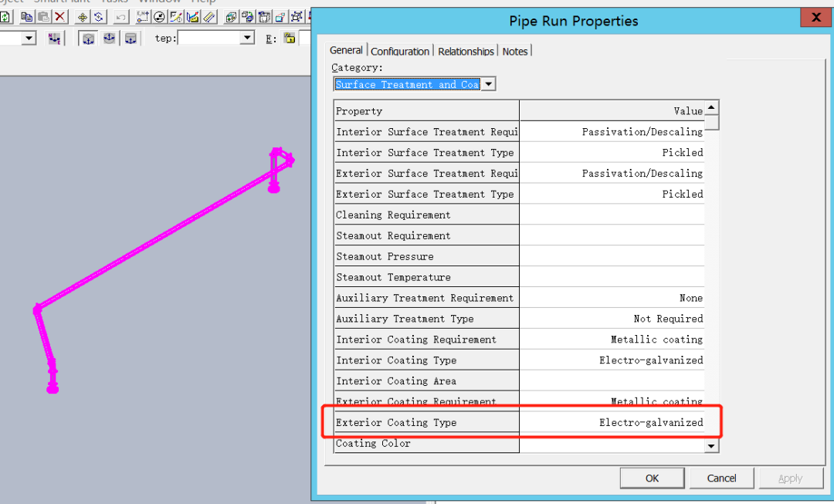Image resolution: width=834 pixels, height=504 pixels.
Task: Click the Apply button
Action: [791, 478]
